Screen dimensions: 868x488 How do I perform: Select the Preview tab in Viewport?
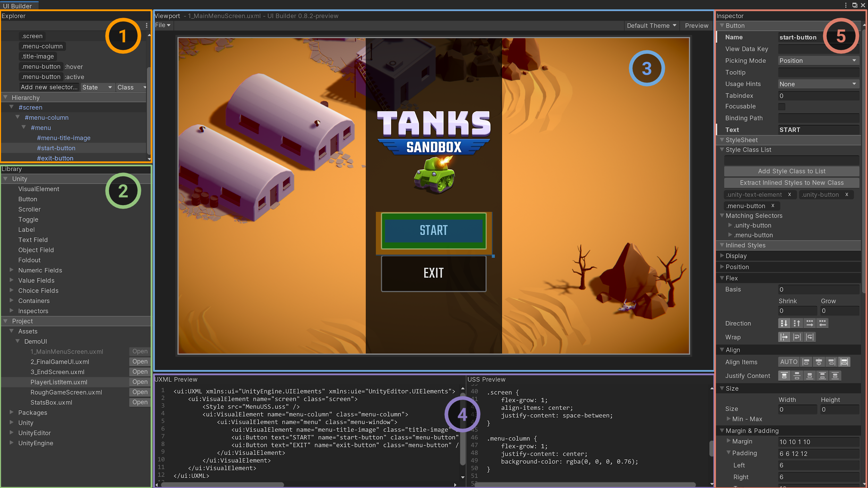[x=696, y=25]
